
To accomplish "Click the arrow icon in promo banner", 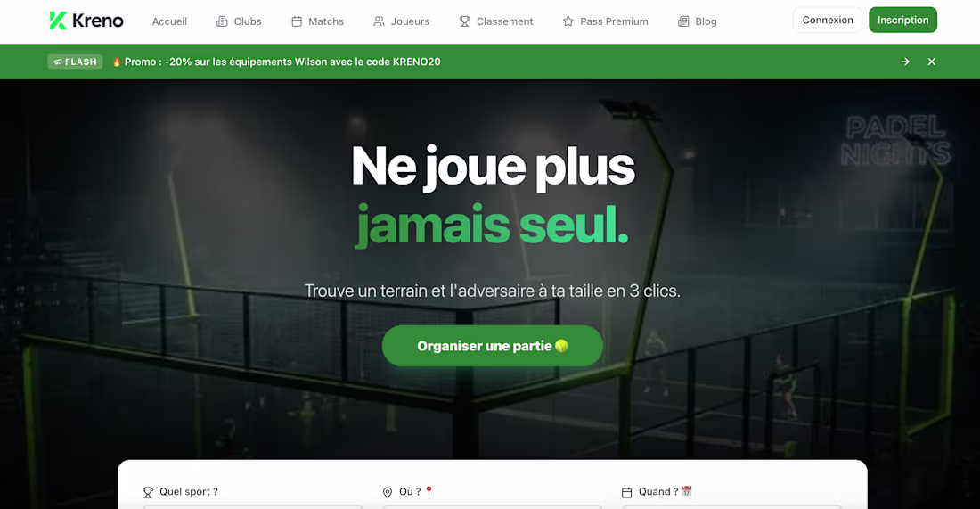I will [905, 62].
